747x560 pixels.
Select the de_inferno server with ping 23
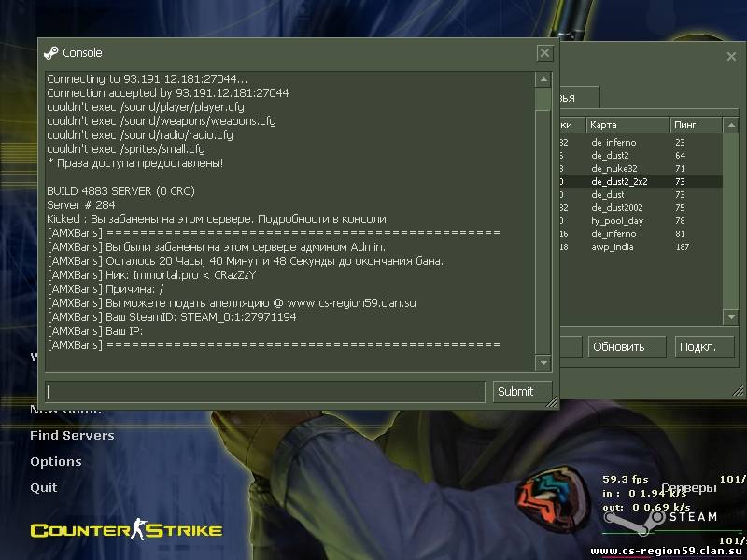[x=641, y=143]
